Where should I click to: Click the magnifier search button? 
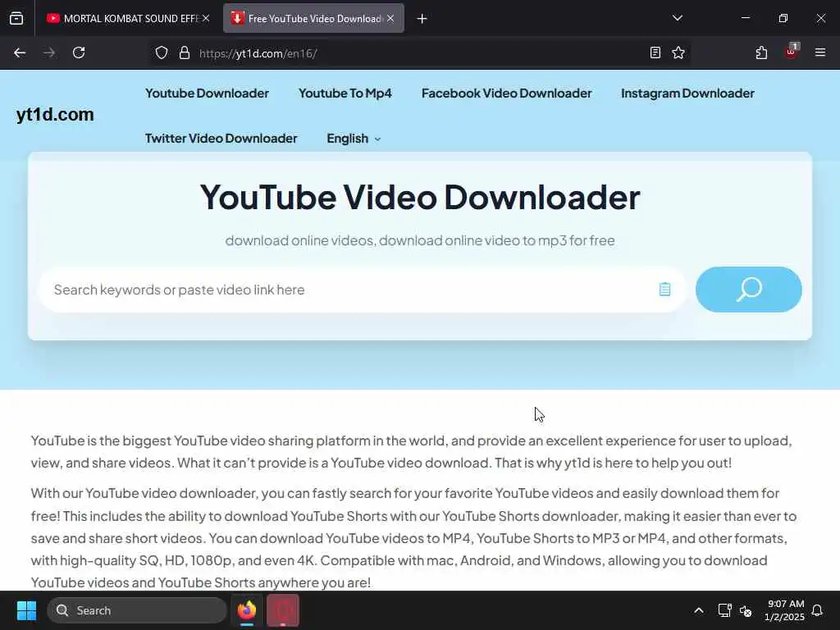tap(748, 290)
